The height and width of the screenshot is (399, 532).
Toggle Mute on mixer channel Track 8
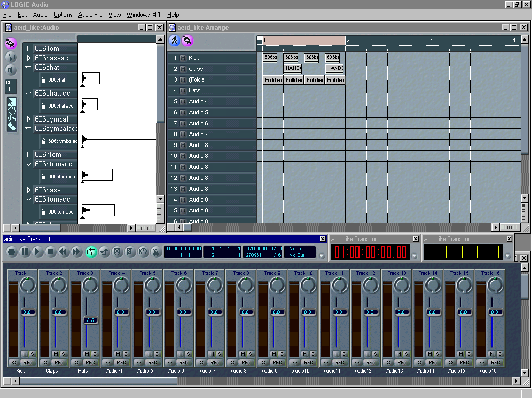click(x=243, y=354)
